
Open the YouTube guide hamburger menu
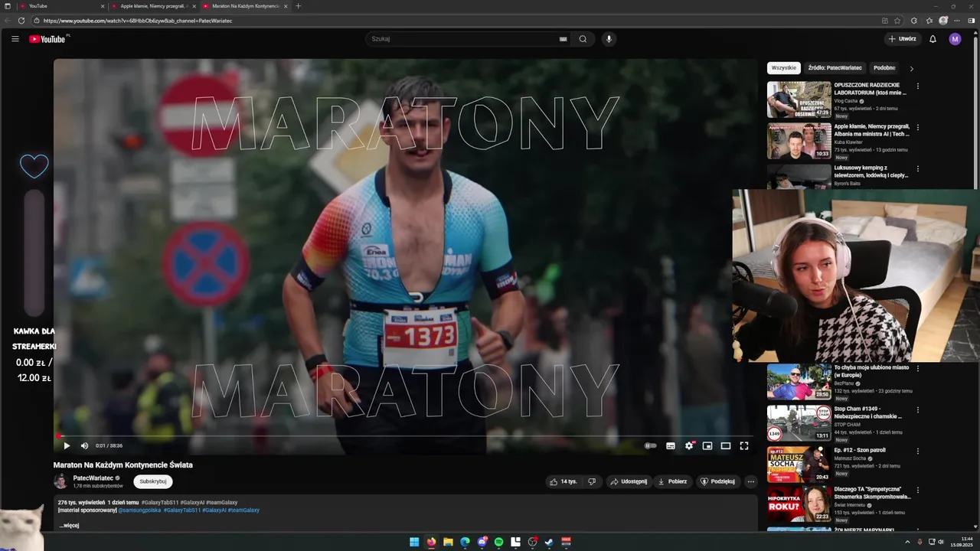[x=15, y=39]
